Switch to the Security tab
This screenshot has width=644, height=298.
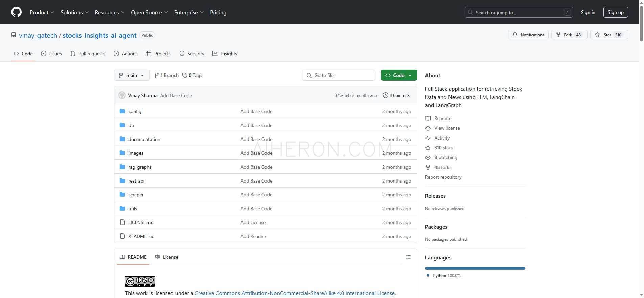pyautogui.click(x=192, y=54)
